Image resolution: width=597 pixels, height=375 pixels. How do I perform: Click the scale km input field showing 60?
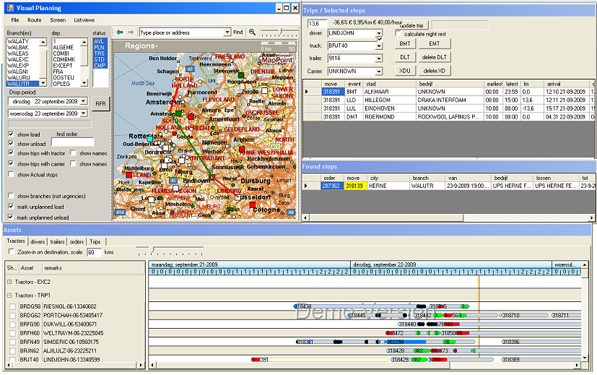pyautogui.click(x=94, y=252)
